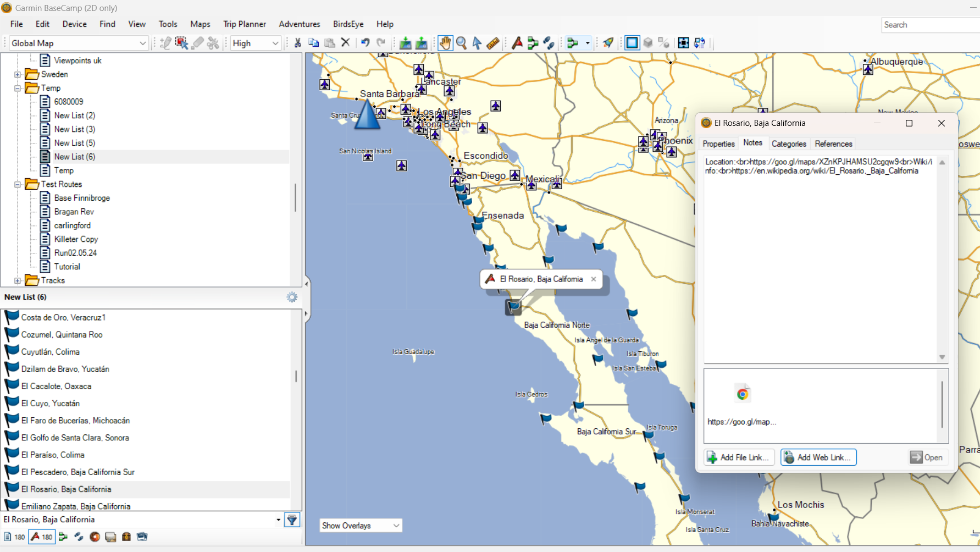Collapse the Test Routes folder
This screenshot has height=552, width=980.
(18, 184)
